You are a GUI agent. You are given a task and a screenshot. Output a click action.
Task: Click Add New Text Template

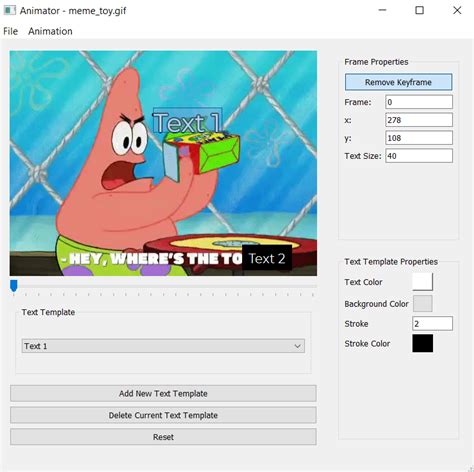click(163, 393)
